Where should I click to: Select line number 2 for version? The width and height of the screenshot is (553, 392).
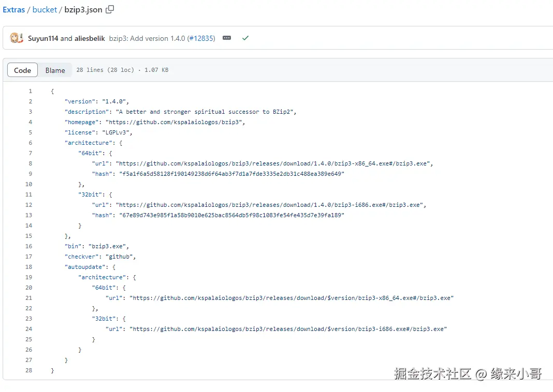31,101
